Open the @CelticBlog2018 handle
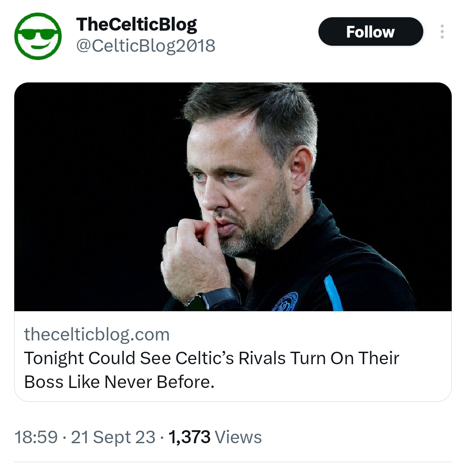This screenshot has height=476, width=466. click(x=145, y=46)
